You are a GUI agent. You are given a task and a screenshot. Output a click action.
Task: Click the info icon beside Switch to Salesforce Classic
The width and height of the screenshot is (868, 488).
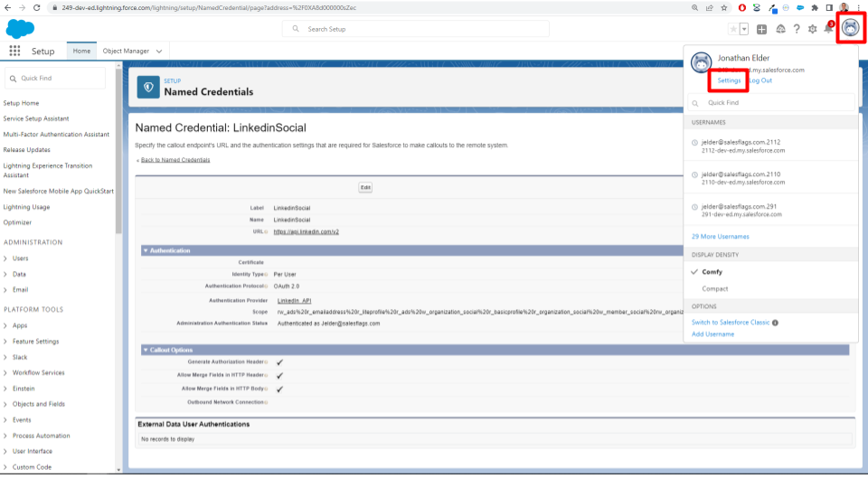(x=775, y=323)
